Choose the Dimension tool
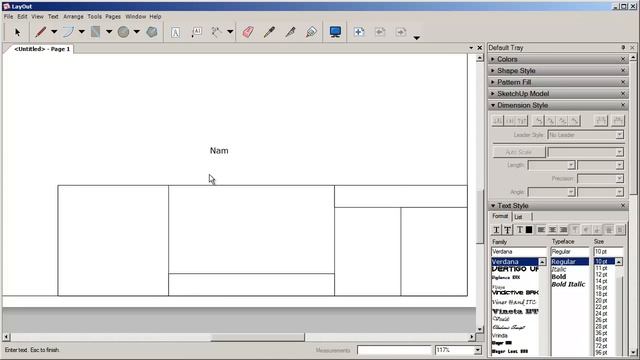 click(216, 32)
